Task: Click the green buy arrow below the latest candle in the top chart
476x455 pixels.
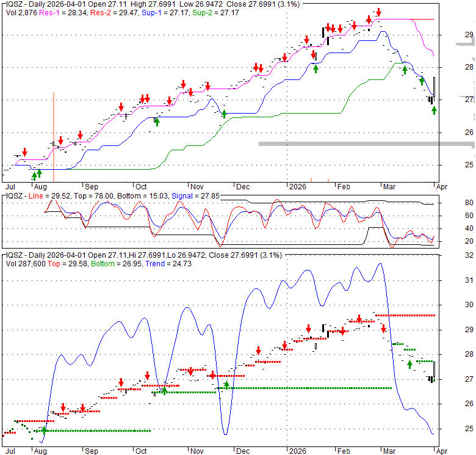Action: [434, 110]
